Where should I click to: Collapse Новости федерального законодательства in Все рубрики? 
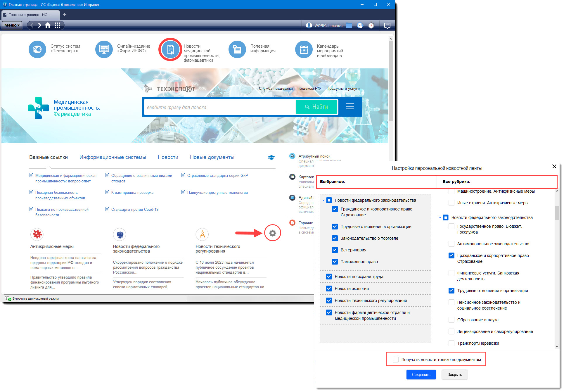(x=440, y=217)
